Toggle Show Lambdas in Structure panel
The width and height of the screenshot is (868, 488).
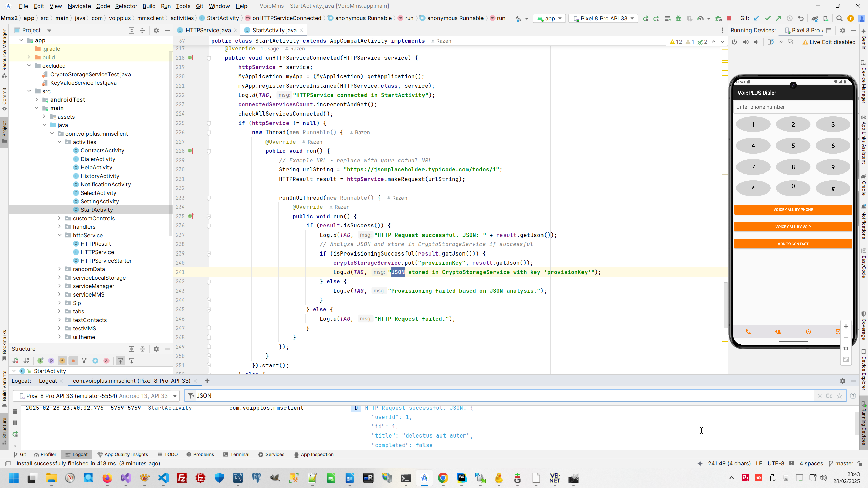pyautogui.click(x=106, y=361)
